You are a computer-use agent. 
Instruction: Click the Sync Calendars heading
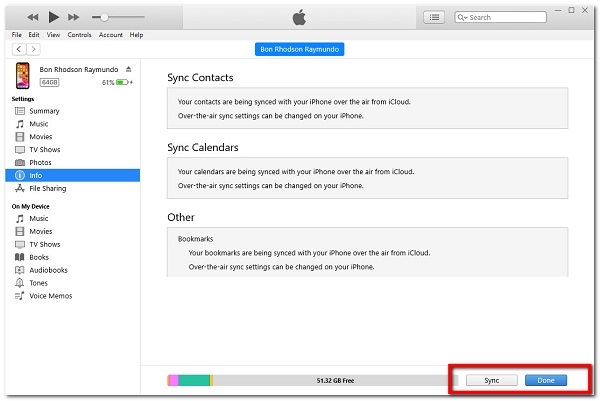tap(203, 147)
